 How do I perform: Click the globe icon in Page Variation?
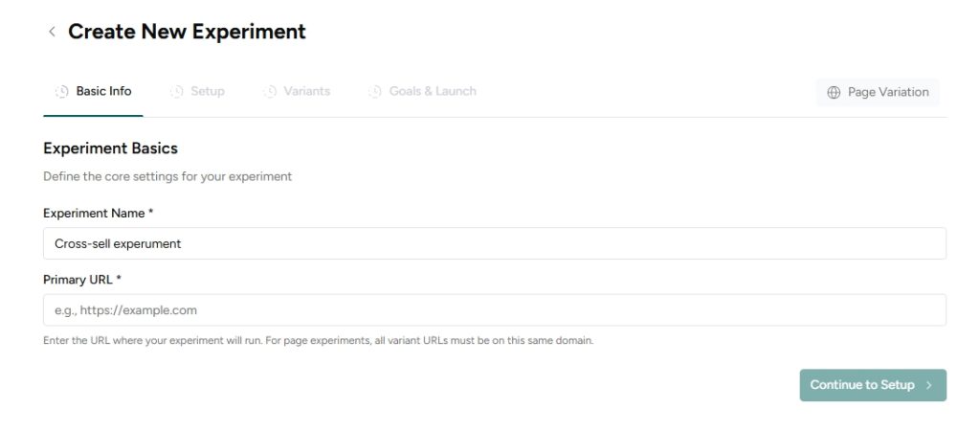(834, 93)
